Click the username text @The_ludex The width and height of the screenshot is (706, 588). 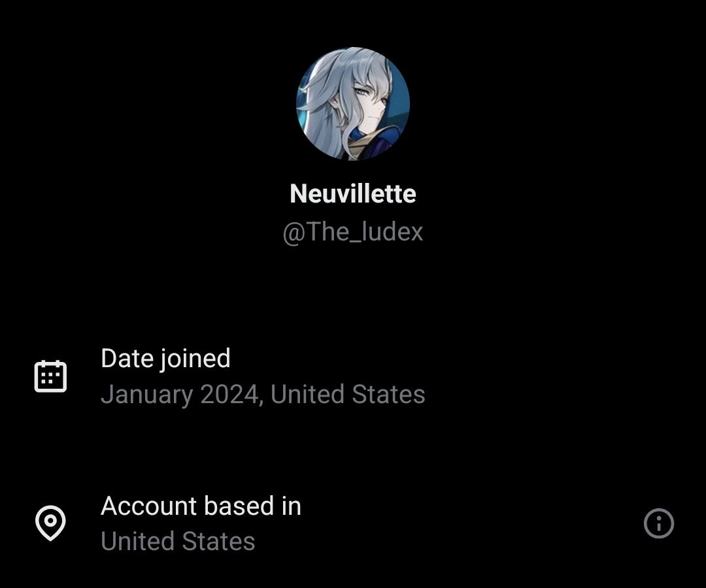pos(353,232)
